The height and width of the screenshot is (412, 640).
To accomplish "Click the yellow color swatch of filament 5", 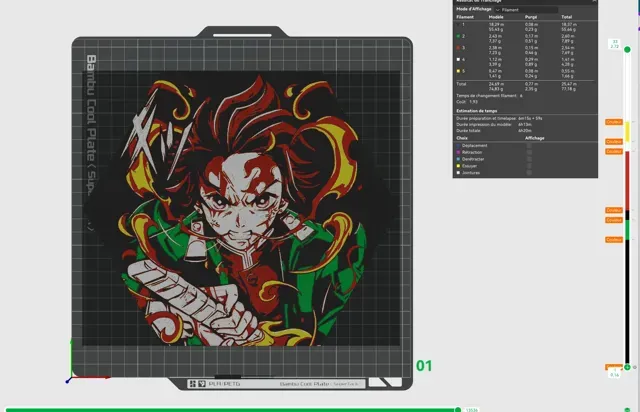I will click(458, 71).
